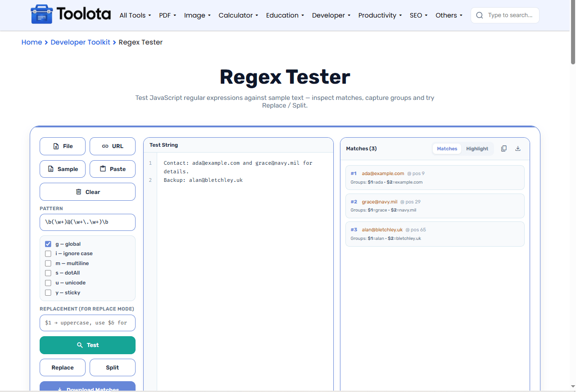Image resolution: width=576 pixels, height=392 pixels.
Task: Expand the Image dropdown menu
Action: [197, 15]
